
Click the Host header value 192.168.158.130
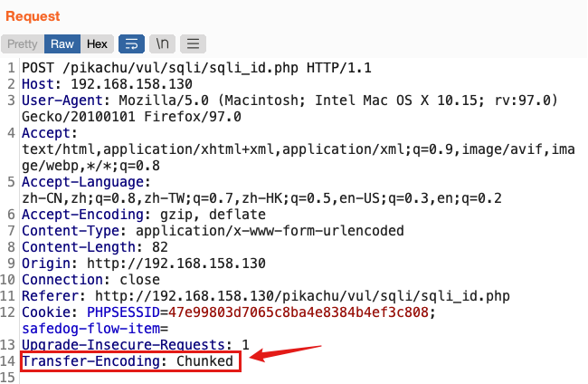[x=132, y=84]
